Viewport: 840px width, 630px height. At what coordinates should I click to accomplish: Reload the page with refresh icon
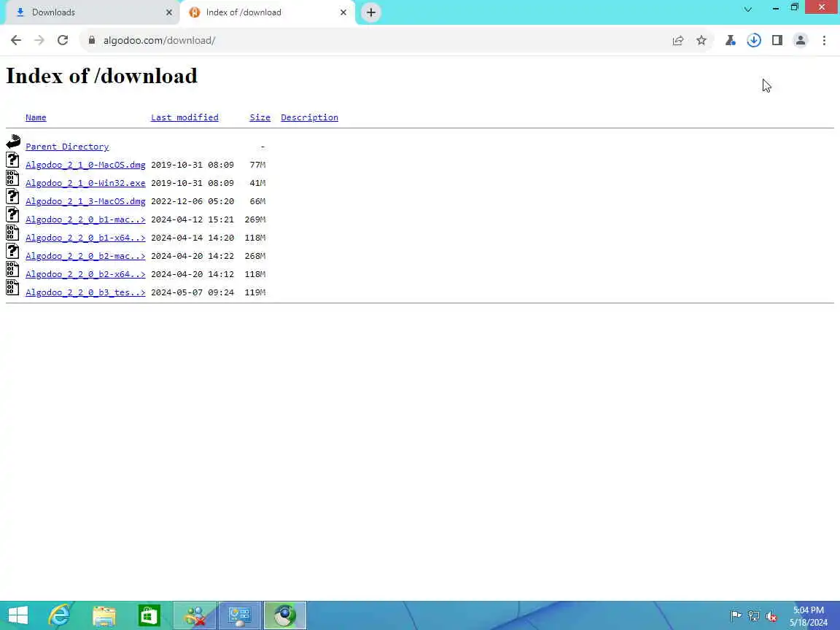tap(63, 40)
